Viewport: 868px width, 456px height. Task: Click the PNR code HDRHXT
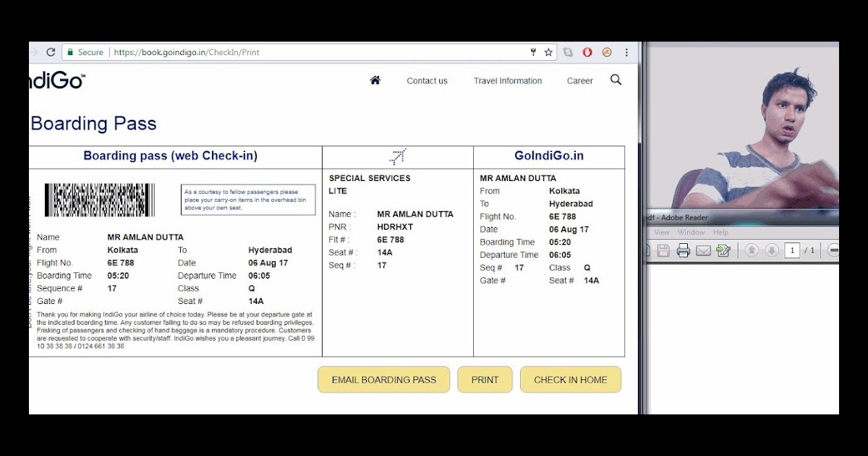pyautogui.click(x=395, y=227)
